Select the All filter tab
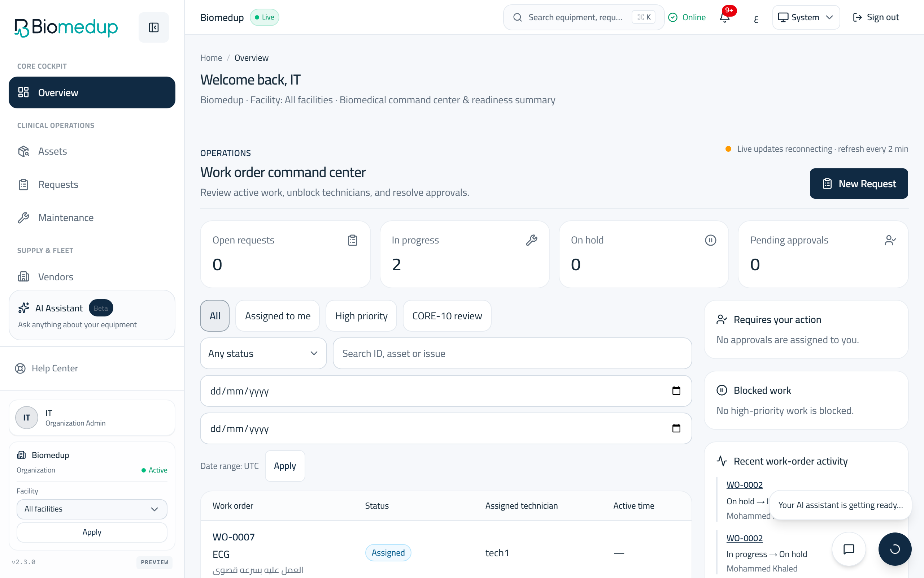Image resolution: width=924 pixels, height=578 pixels. click(215, 316)
